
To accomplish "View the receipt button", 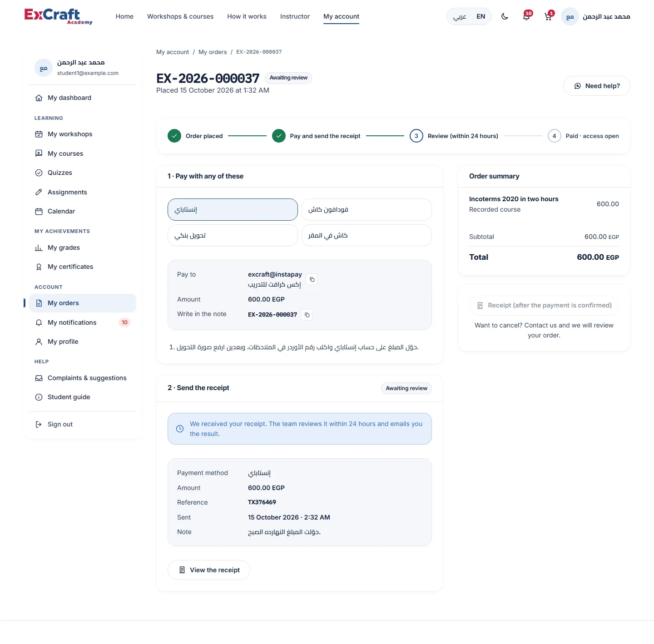I will click(209, 570).
